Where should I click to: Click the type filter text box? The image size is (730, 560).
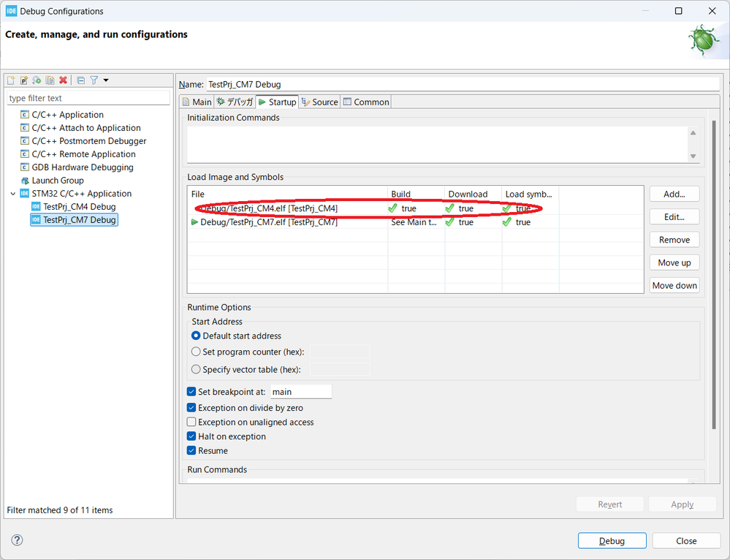pyautogui.click(x=88, y=98)
